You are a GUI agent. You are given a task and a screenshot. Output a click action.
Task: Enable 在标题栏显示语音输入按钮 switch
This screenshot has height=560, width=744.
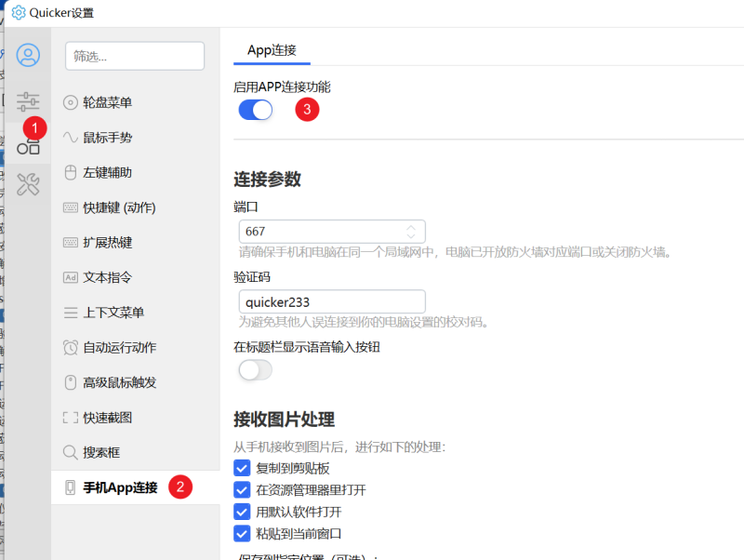[x=255, y=370]
